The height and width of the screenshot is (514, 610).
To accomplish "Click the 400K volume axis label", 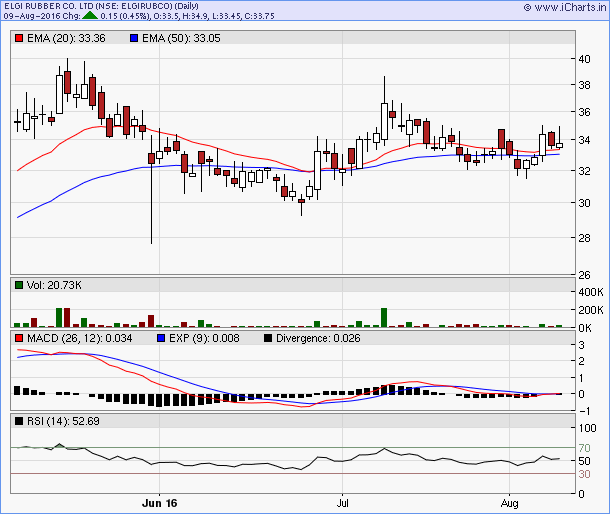I will pos(591,292).
